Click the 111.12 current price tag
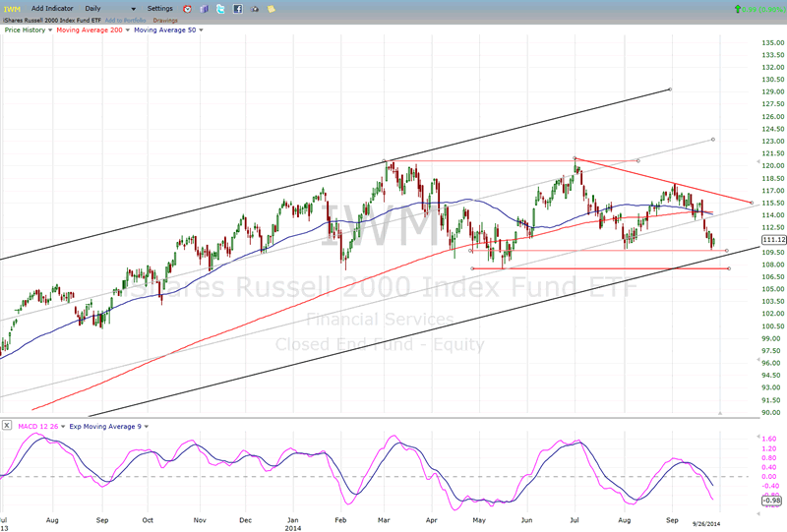Image resolution: width=787 pixels, height=532 pixels. 773,240
